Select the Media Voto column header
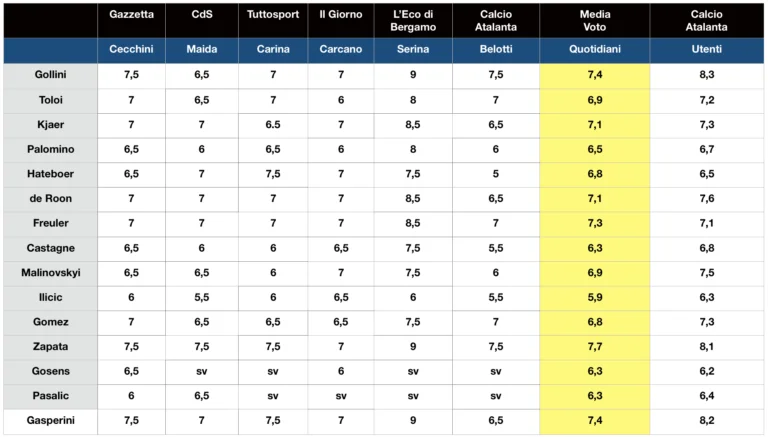Viewport: 768px width, 437px height. point(594,20)
